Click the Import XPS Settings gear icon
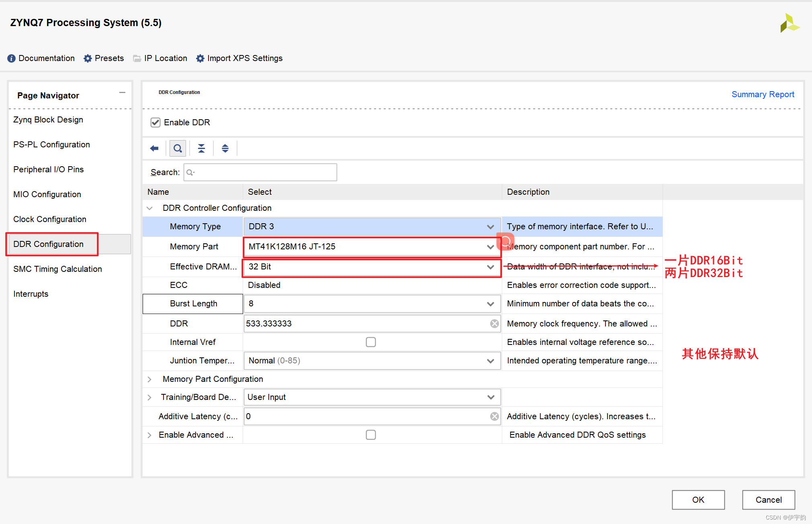The image size is (812, 524). point(200,59)
